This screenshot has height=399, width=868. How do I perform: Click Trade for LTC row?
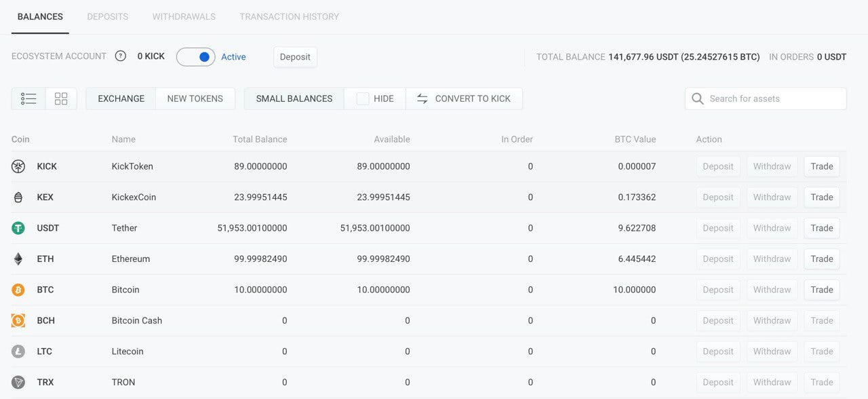[822, 351]
